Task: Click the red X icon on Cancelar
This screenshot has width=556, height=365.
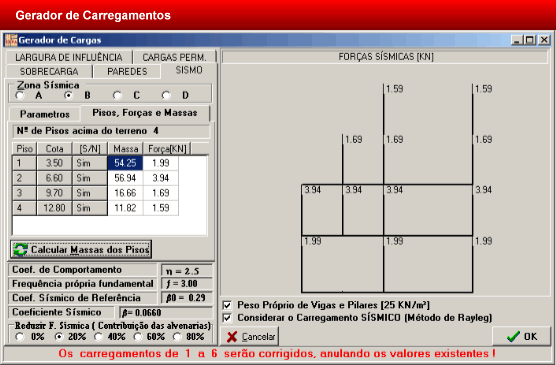Action: 232,337
